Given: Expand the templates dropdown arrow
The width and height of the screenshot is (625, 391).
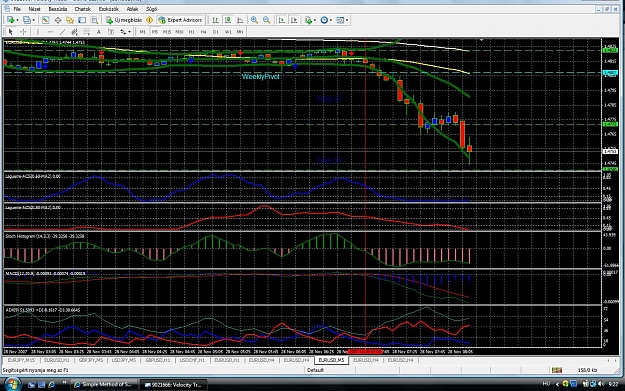Looking at the screenshot, I should pos(347,20).
